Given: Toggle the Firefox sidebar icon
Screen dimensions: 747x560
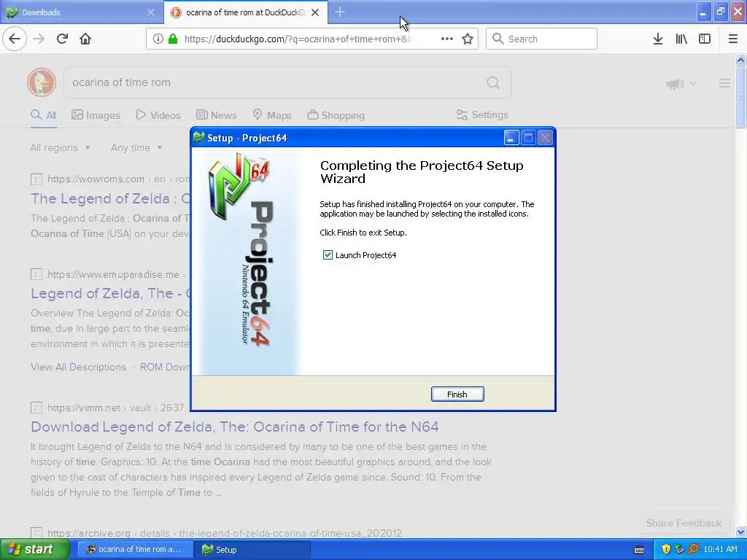Looking at the screenshot, I should click(x=705, y=39).
